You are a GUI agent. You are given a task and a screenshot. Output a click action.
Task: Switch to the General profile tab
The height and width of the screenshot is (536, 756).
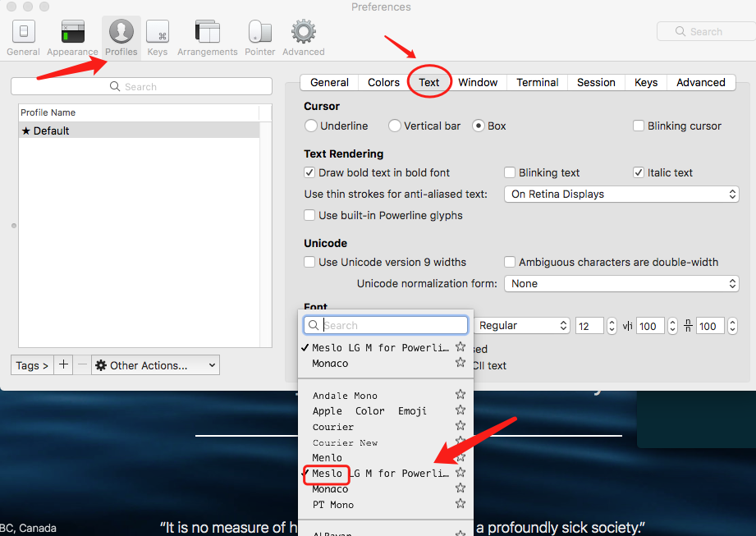click(329, 82)
